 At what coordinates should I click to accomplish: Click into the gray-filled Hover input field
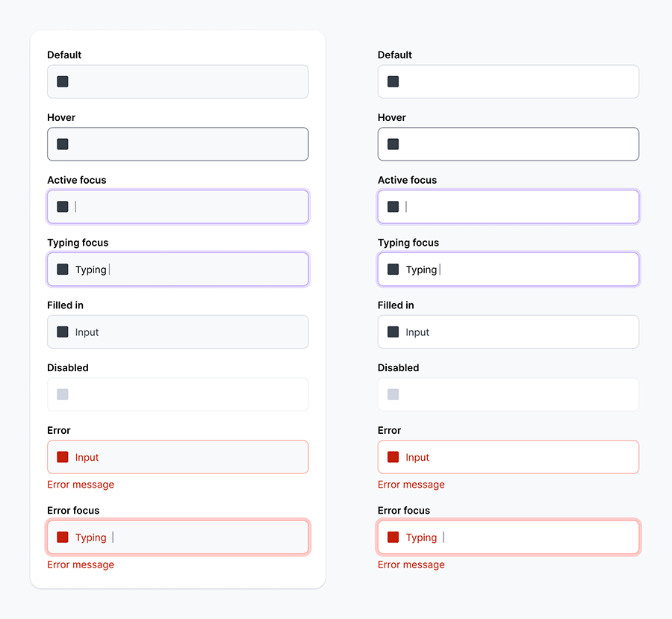[187, 144]
